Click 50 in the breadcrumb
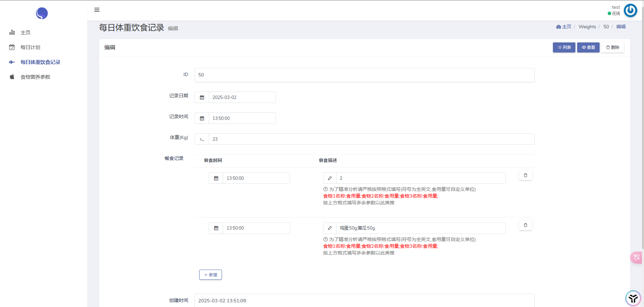 click(x=606, y=27)
